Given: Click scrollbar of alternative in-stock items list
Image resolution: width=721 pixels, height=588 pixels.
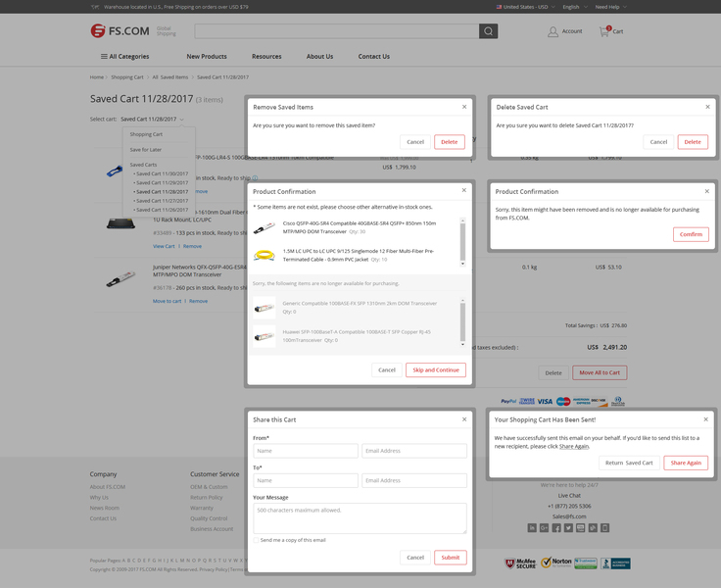Looking at the screenshot, I should (x=462, y=242).
